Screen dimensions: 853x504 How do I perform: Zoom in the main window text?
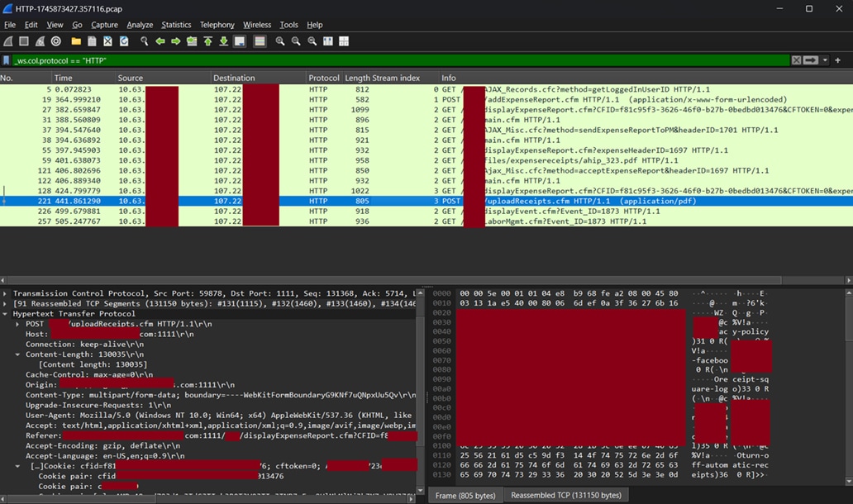point(280,41)
